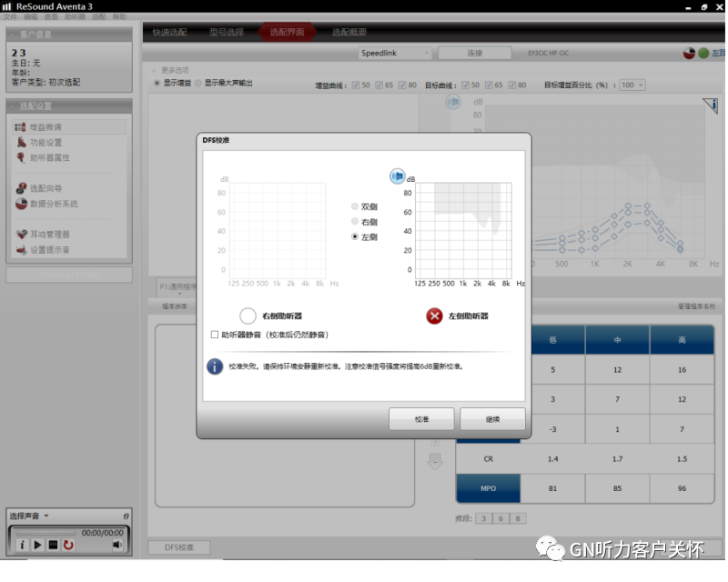Click the red loop icon in sound player
The image size is (728, 582).
click(68, 545)
